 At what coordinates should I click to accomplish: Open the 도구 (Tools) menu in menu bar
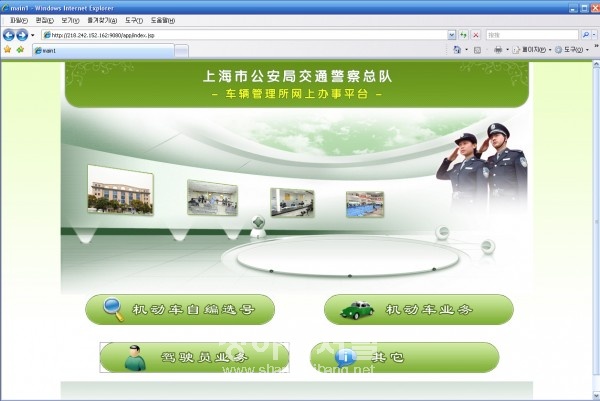click(x=134, y=20)
